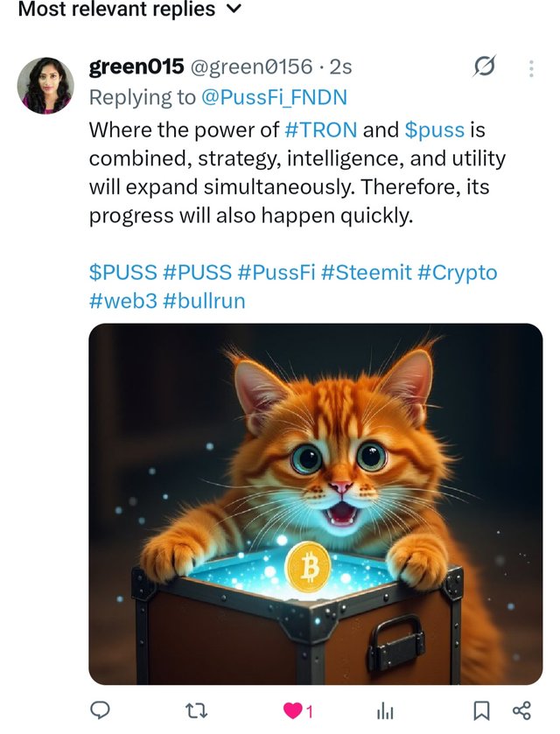Open the three-dot more options menu
The width and height of the screenshot is (560, 734).
531,67
